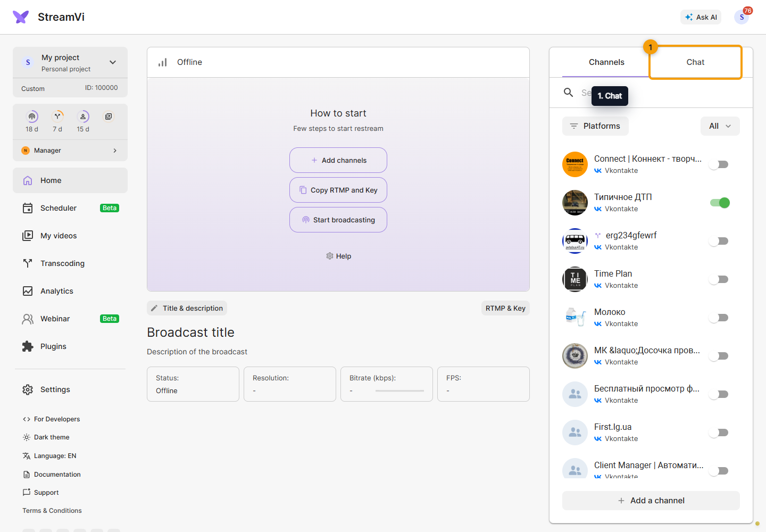Click the Settings gear icon
Image resolution: width=766 pixels, height=532 pixels.
(x=28, y=389)
